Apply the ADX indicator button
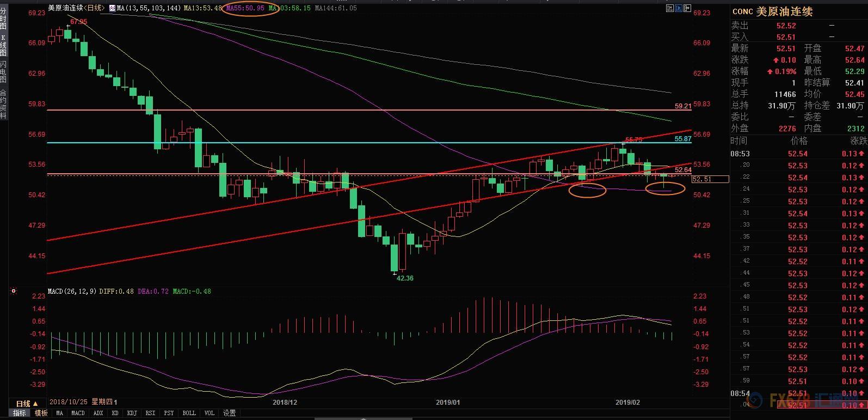This screenshot has width=868, height=420. coord(98,413)
